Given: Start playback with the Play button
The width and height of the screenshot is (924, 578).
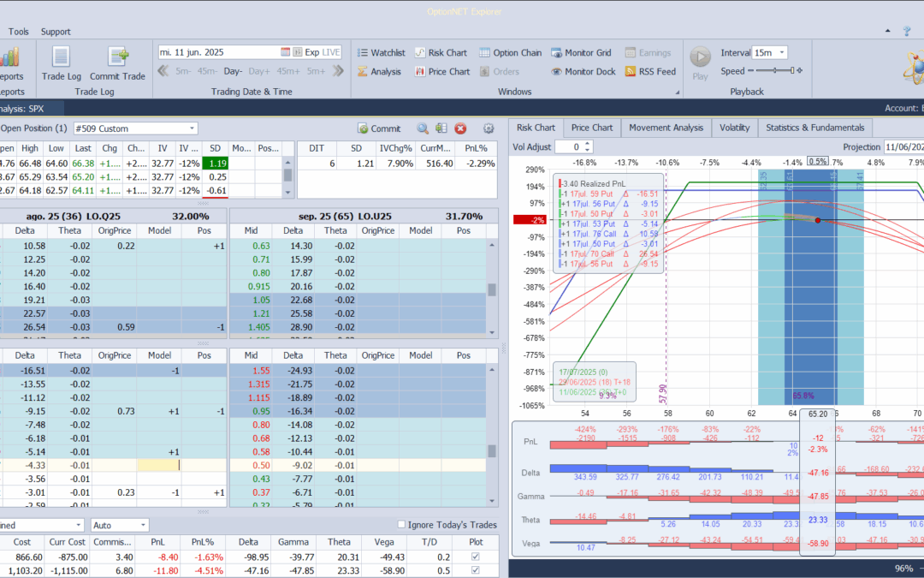Looking at the screenshot, I should [700, 63].
